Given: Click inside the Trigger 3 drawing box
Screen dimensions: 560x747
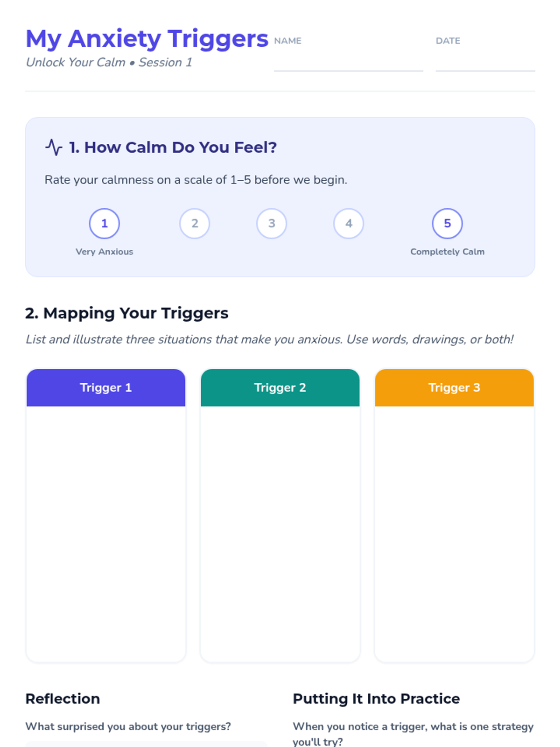Looking at the screenshot, I should point(454,532).
